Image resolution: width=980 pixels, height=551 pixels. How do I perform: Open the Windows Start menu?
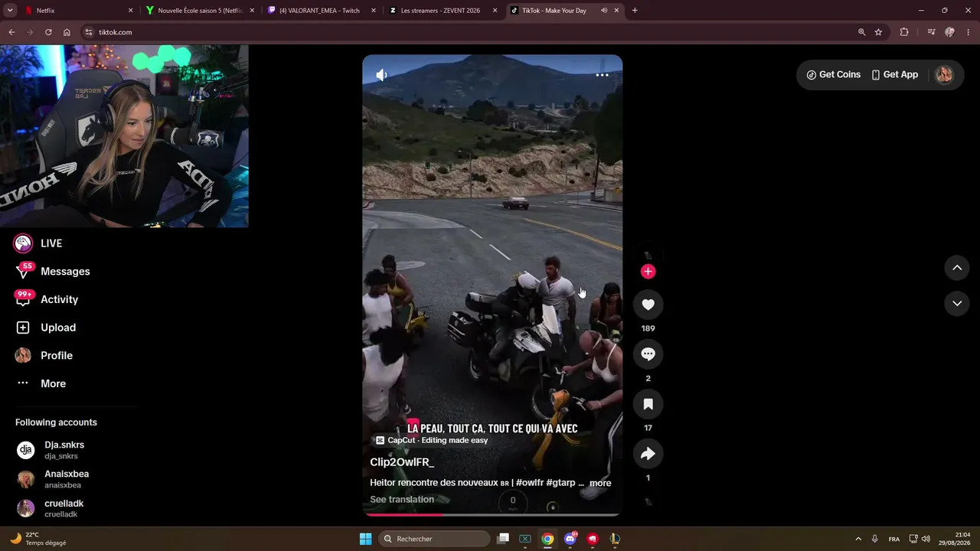coord(365,539)
